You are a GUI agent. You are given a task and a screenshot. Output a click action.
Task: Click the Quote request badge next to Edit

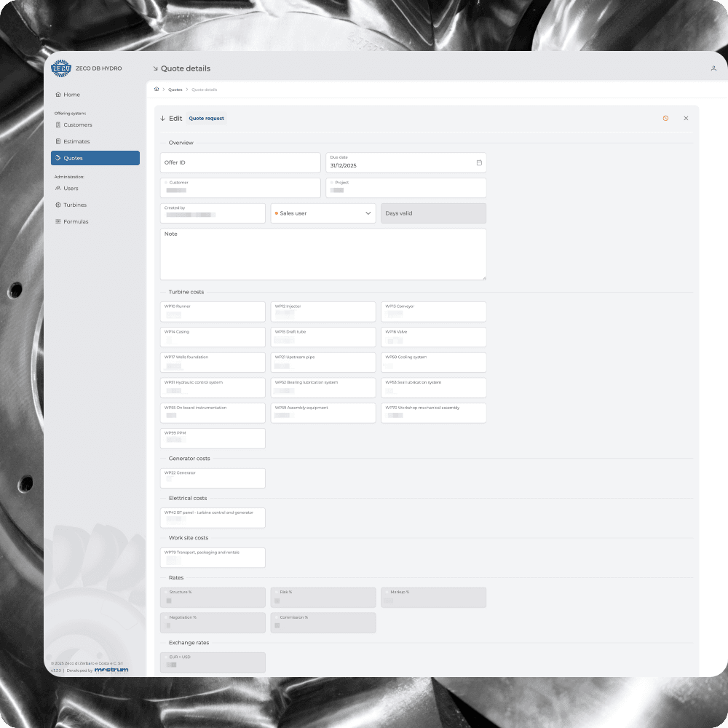pos(206,118)
